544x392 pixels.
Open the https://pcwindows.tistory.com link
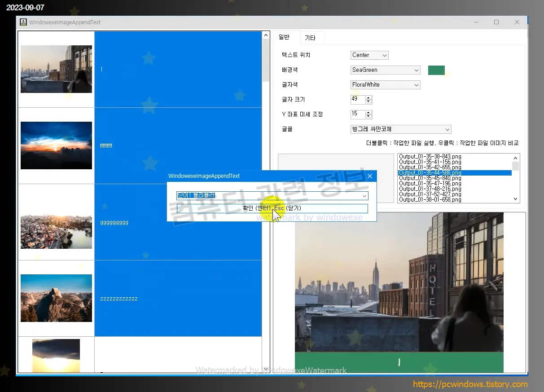(470, 384)
